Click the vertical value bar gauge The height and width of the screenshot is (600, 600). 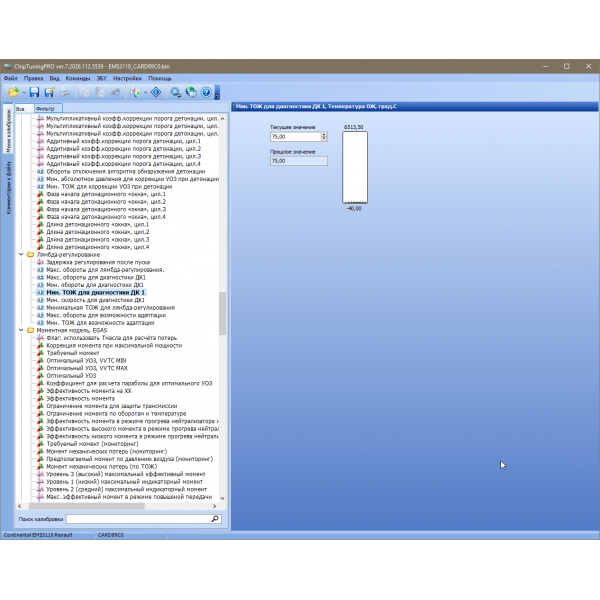tap(354, 168)
